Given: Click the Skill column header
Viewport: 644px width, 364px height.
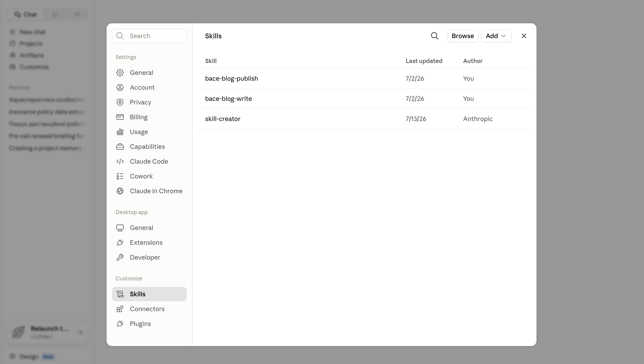Looking at the screenshot, I should click(211, 61).
